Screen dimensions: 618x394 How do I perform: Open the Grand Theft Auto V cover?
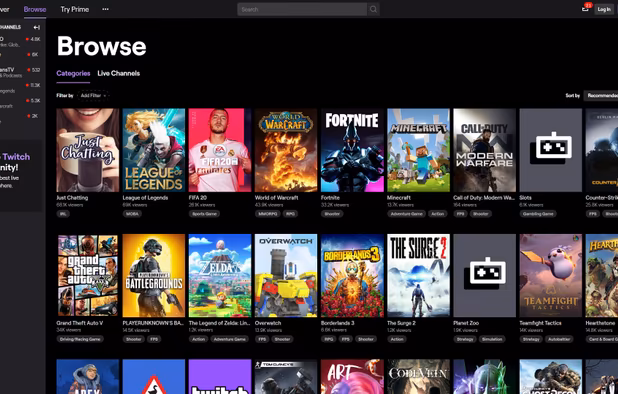[87, 275]
